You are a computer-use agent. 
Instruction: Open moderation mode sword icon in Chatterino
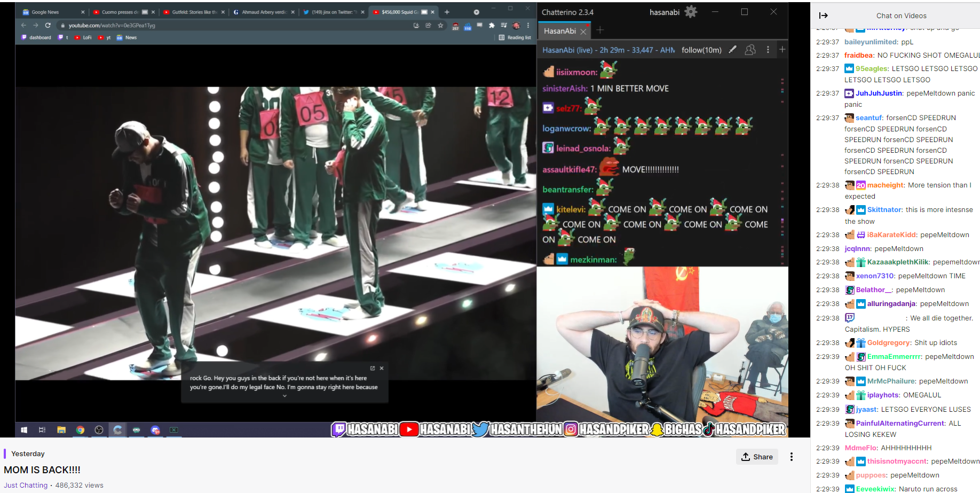(733, 50)
